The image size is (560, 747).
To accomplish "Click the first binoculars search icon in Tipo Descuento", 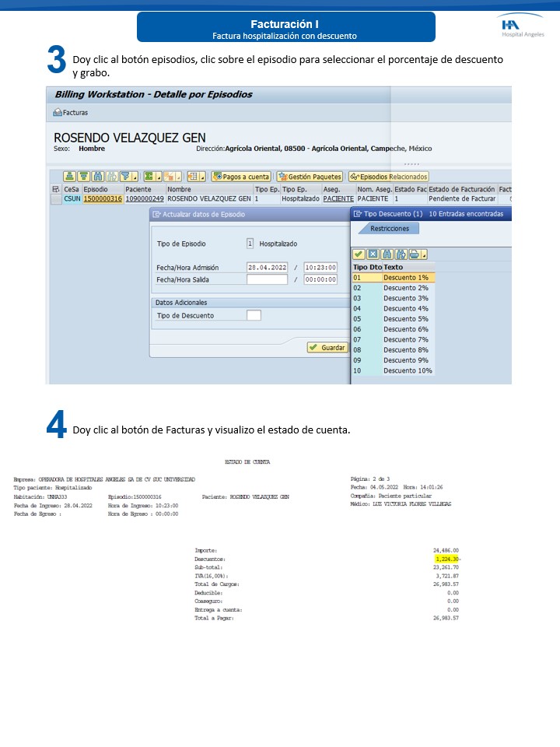I will (x=387, y=254).
